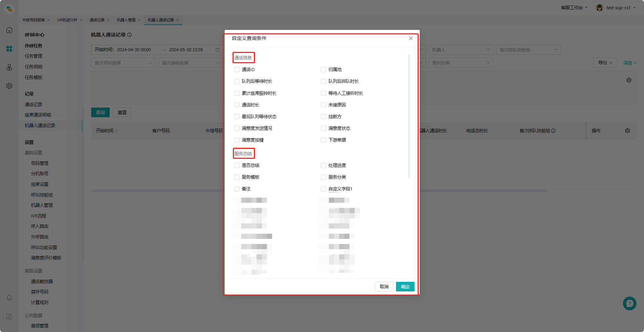Open 座席通话明细 in the side menu

tap(38, 115)
